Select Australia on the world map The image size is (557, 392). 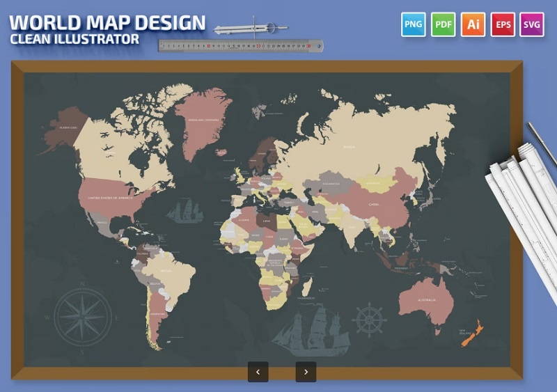pos(426,301)
